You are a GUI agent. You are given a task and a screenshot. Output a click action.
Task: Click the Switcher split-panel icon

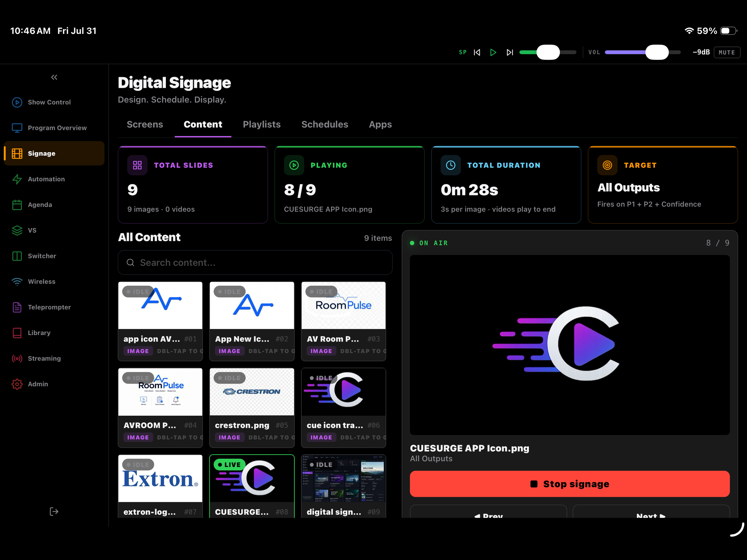[17, 256]
